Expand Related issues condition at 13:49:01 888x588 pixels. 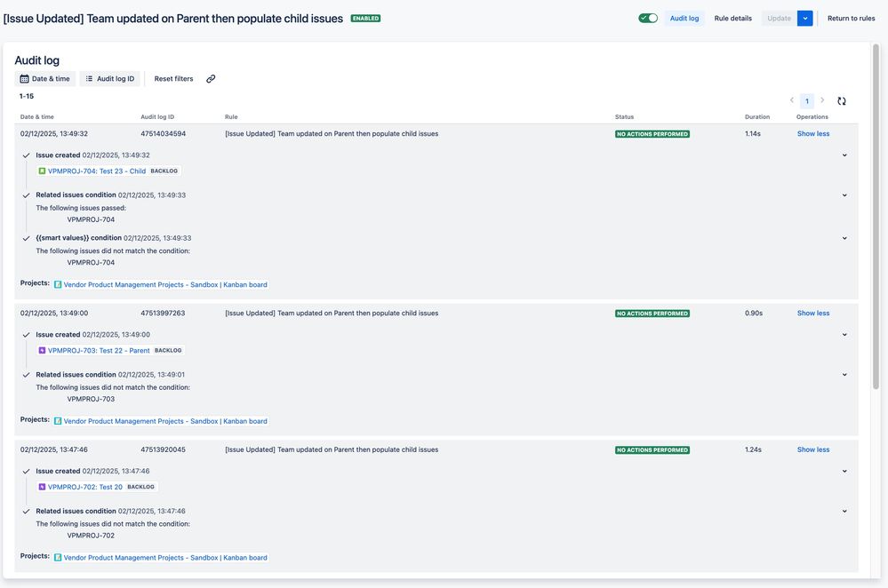tap(844, 375)
